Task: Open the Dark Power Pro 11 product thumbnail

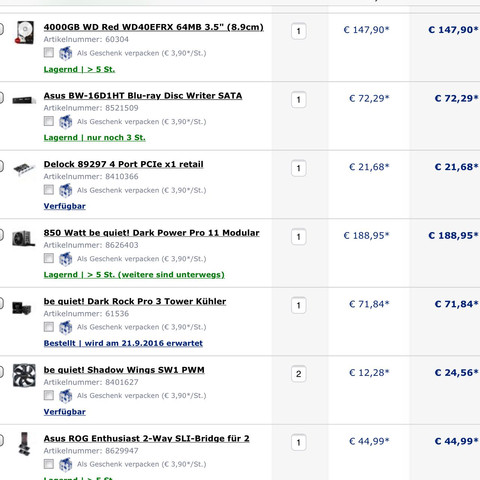Action: (24, 238)
